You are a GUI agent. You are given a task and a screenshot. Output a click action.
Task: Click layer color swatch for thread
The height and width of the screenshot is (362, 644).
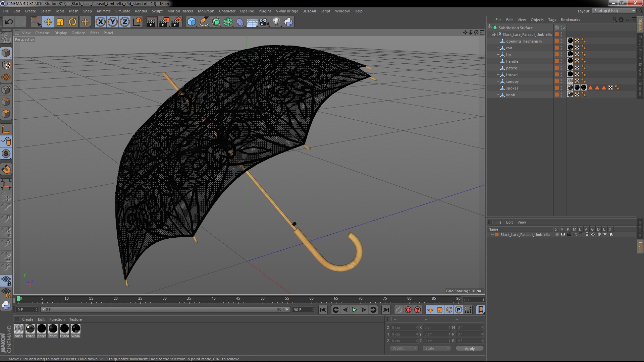click(x=557, y=74)
